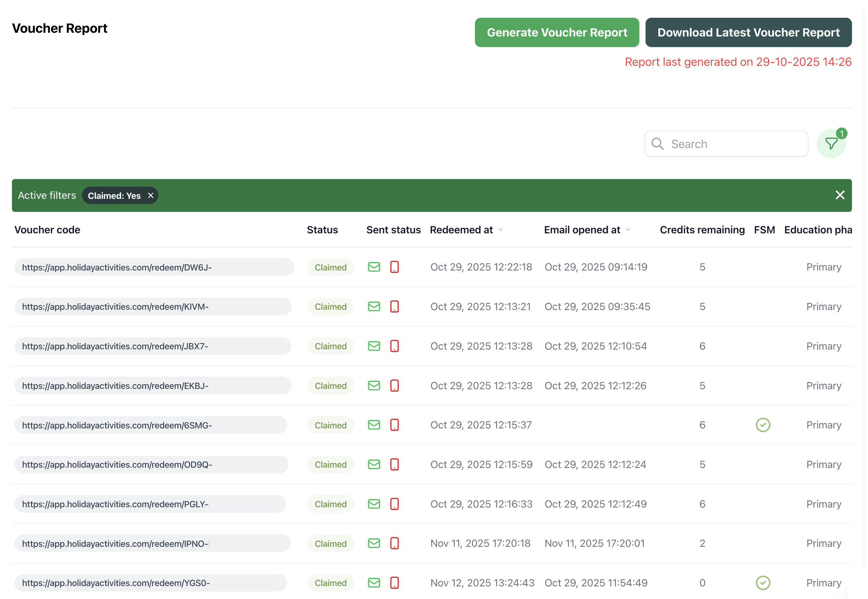This screenshot has width=868, height=599.
Task: Click email sent icon for DW6J voucher
Action: pos(374,267)
